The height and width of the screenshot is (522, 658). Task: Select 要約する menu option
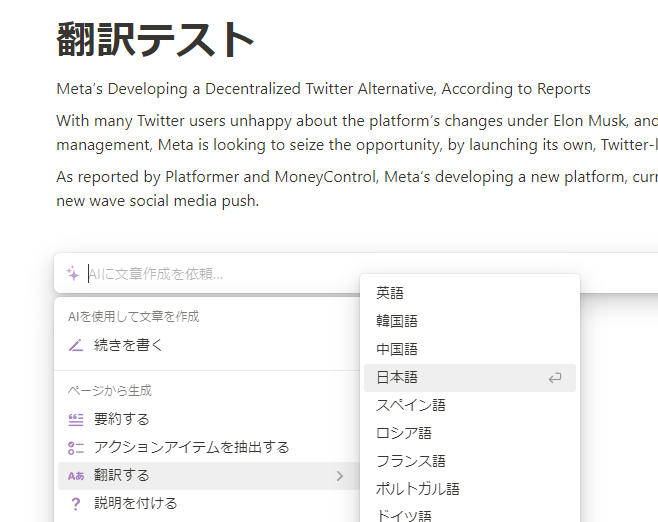[209, 420]
